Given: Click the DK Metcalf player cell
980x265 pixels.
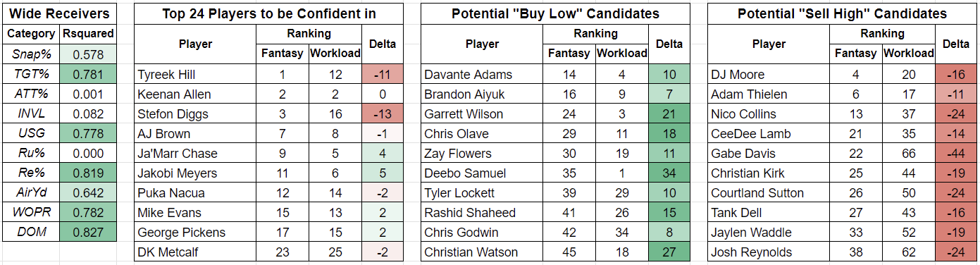Looking at the screenshot, I should pyautogui.click(x=195, y=252).
